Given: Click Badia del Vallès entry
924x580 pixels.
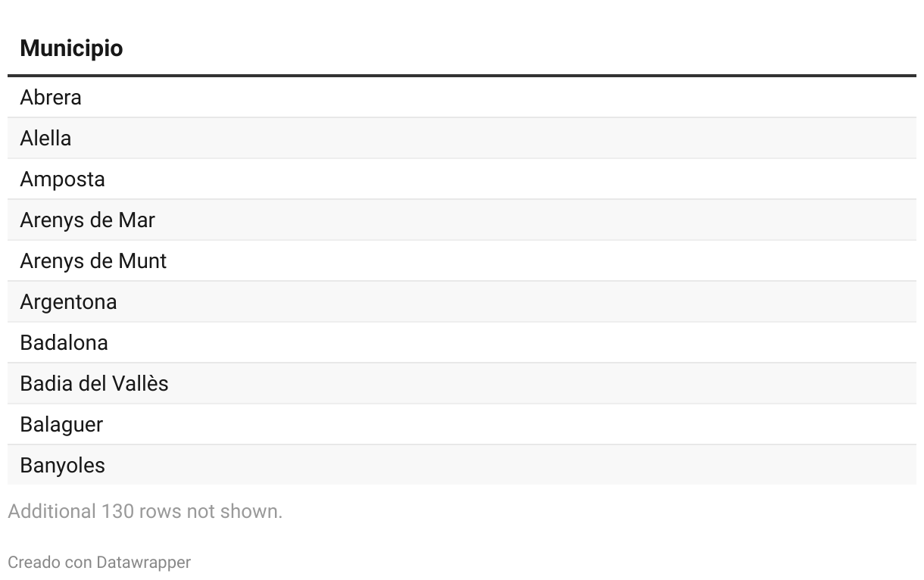Looking at the screenshot, I should tap(94, 383).
